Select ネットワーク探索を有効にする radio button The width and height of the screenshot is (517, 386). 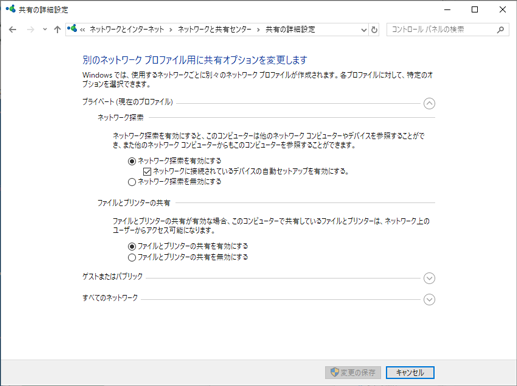pos(132,161)
